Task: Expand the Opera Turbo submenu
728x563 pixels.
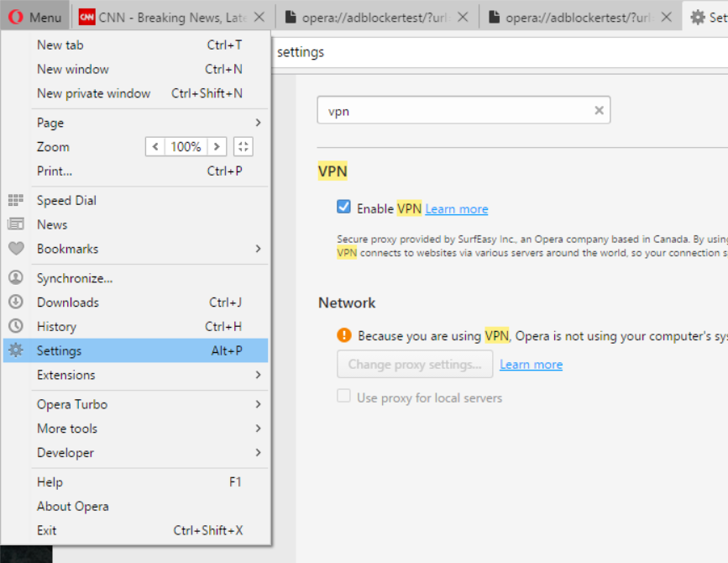Action: point(258,404)
